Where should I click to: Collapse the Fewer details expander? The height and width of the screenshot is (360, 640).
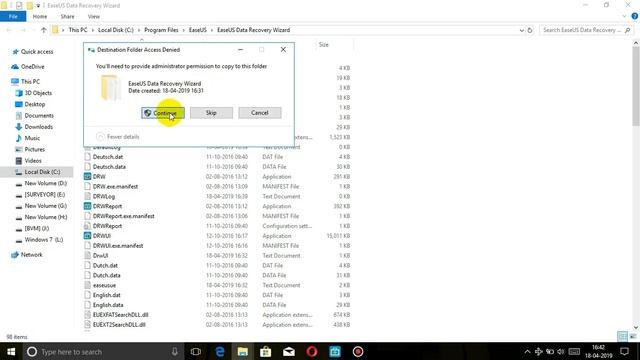coord(118,137)
